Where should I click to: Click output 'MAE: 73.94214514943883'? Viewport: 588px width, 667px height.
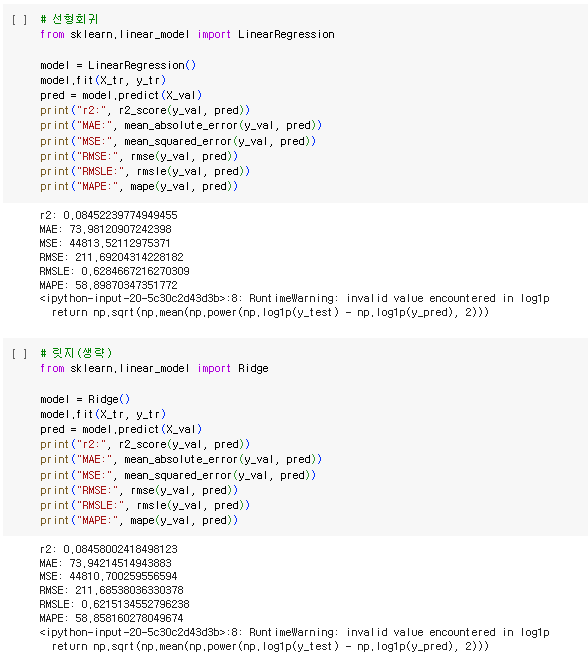pos(106,563)
